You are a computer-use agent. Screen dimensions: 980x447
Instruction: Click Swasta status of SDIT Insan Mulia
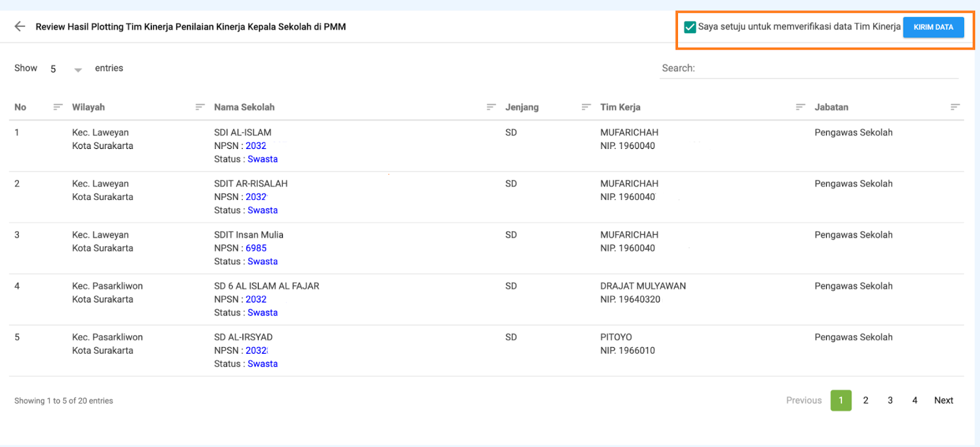263,262
